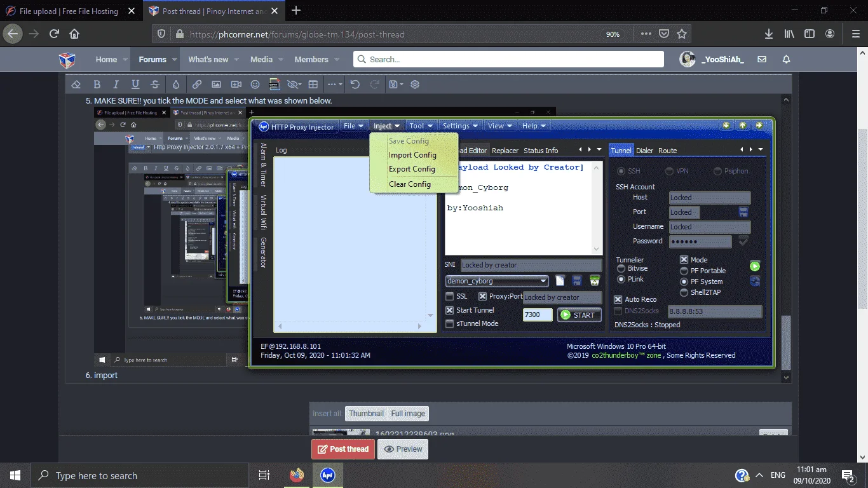Screen dimensions: 868x488
Task: Toggle the Mode checkbox
Action: pyautogui.click(x=684, y=260)
